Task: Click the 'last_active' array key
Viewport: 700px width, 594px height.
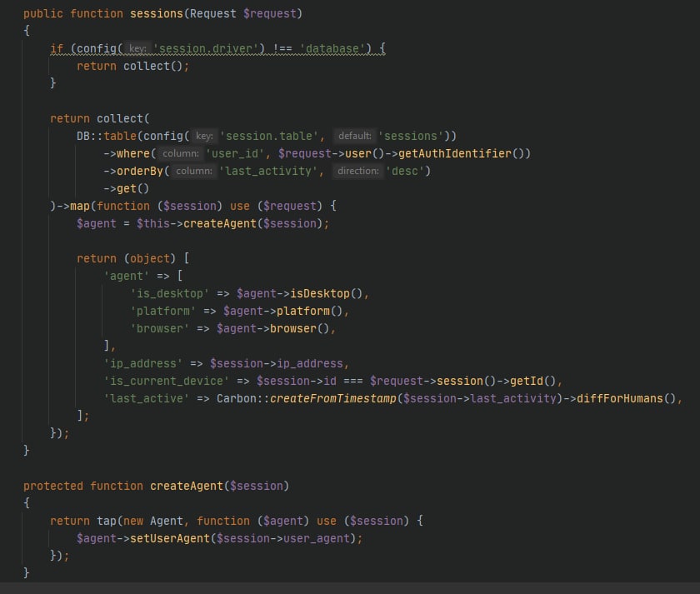Action: pyautogui.click(x=147, y=398)
